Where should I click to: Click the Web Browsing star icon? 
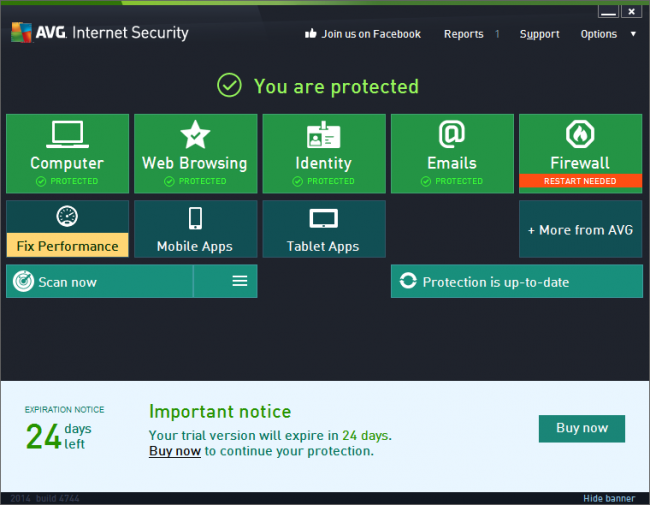point(195,134)
